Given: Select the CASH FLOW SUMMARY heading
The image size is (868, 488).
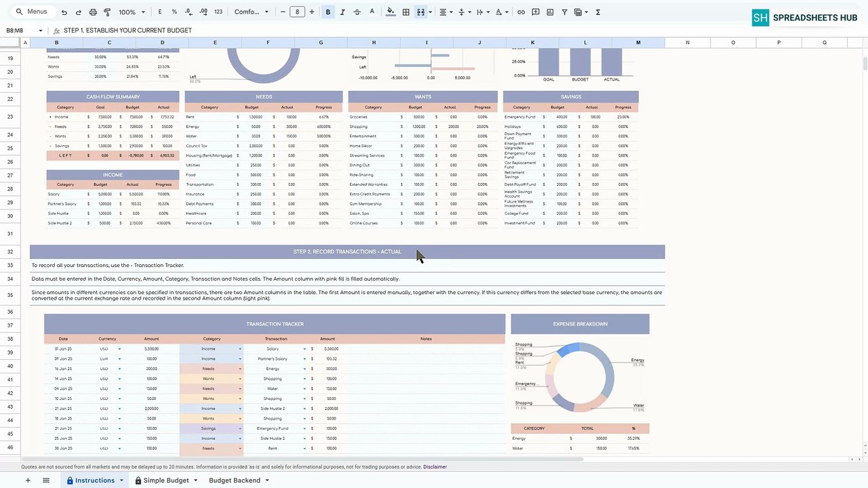Looking at the screenshot, I should [x=113, y=97].
